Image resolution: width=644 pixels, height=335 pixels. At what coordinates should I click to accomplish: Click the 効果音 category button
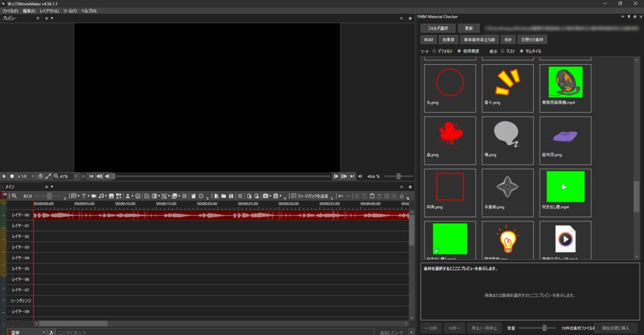click(448, 40)
